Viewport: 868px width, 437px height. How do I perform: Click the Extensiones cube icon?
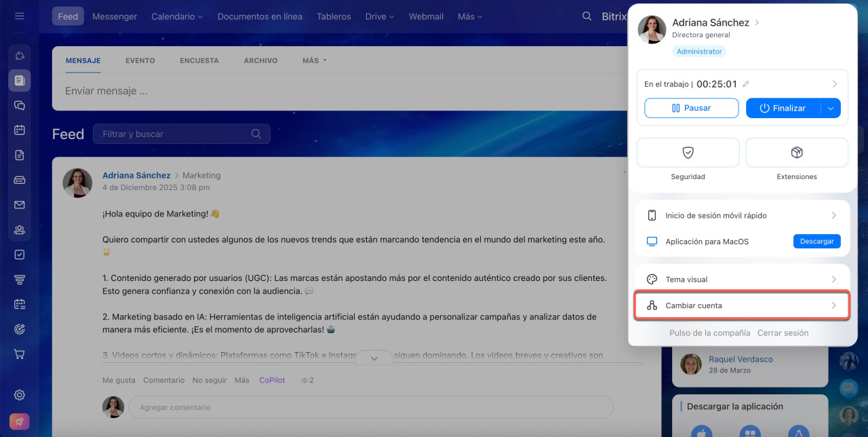[796, 153]
